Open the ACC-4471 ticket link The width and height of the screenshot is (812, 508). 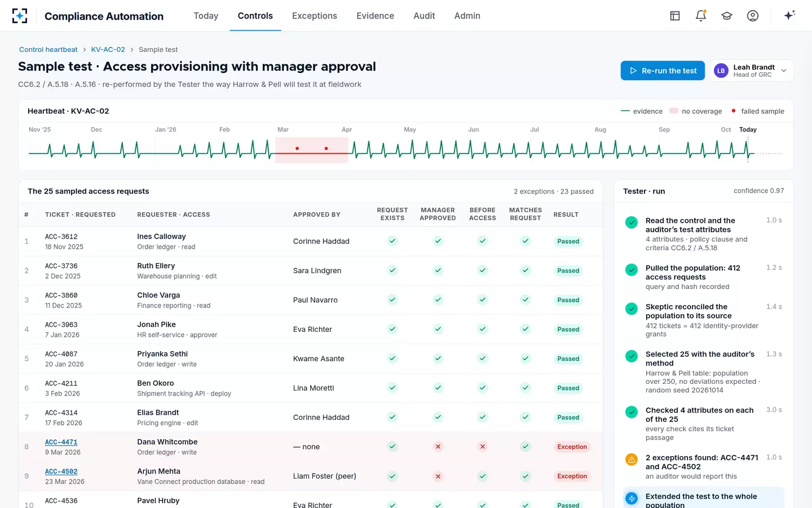(x=61, y=442)
